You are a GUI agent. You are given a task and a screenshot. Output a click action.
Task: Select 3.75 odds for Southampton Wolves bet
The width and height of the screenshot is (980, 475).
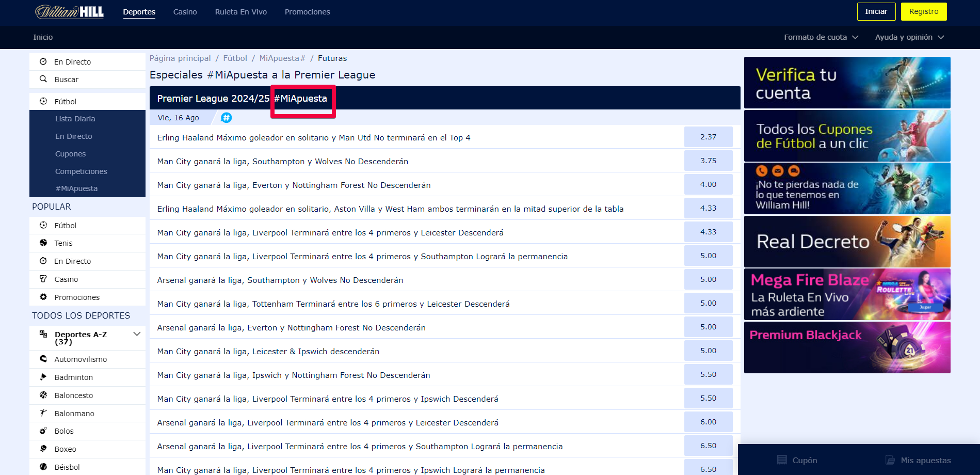pos(708,161)
